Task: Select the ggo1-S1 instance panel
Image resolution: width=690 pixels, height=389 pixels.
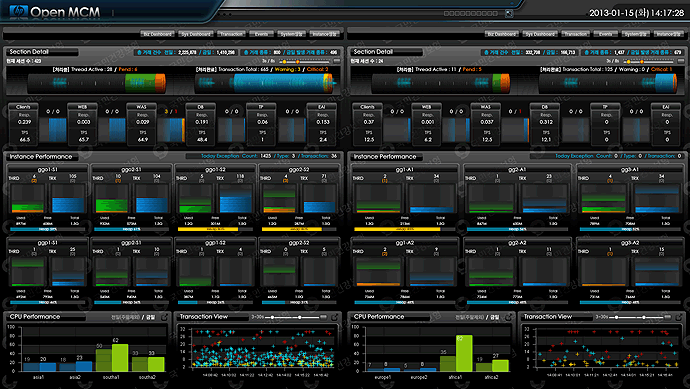Action: [x=48, y=199]
